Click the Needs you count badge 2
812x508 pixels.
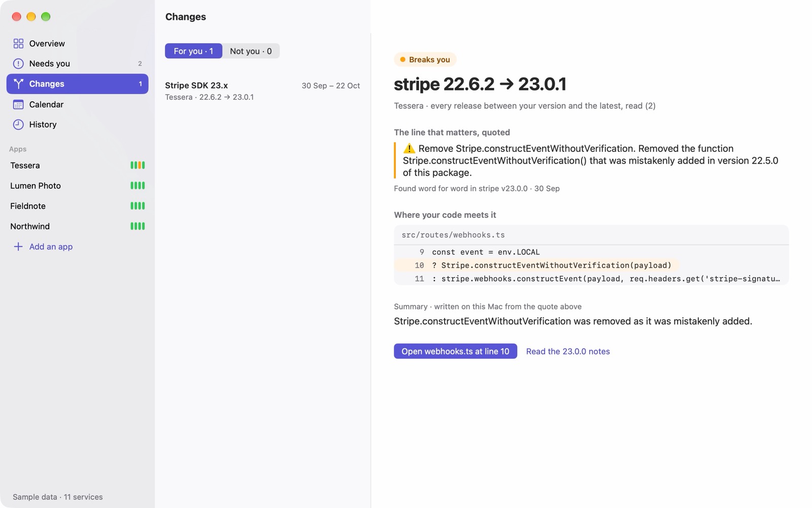(140, 63)
